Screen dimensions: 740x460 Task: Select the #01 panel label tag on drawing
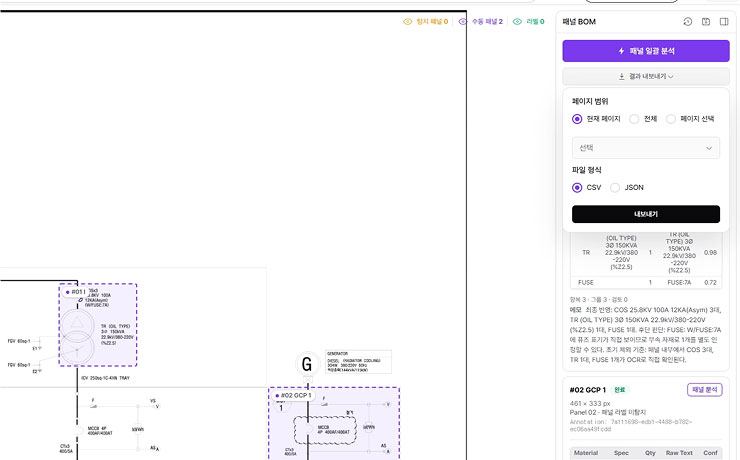click(76, 292)
